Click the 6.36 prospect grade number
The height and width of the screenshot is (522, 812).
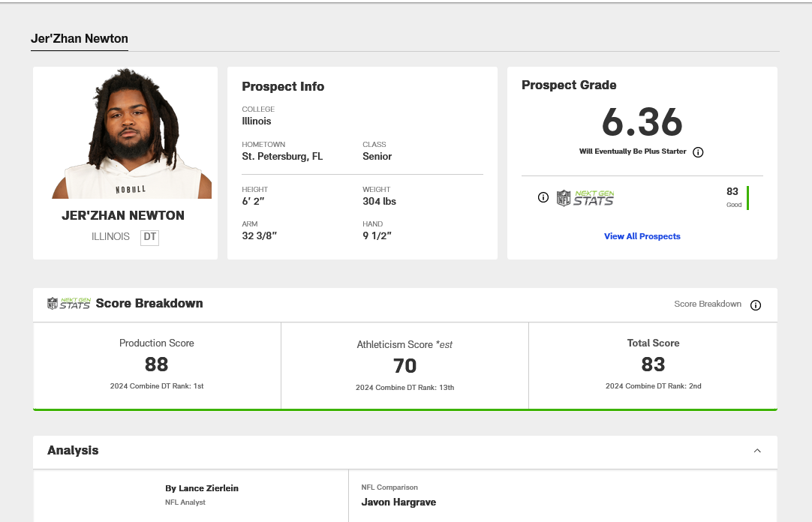coord(642,122)
